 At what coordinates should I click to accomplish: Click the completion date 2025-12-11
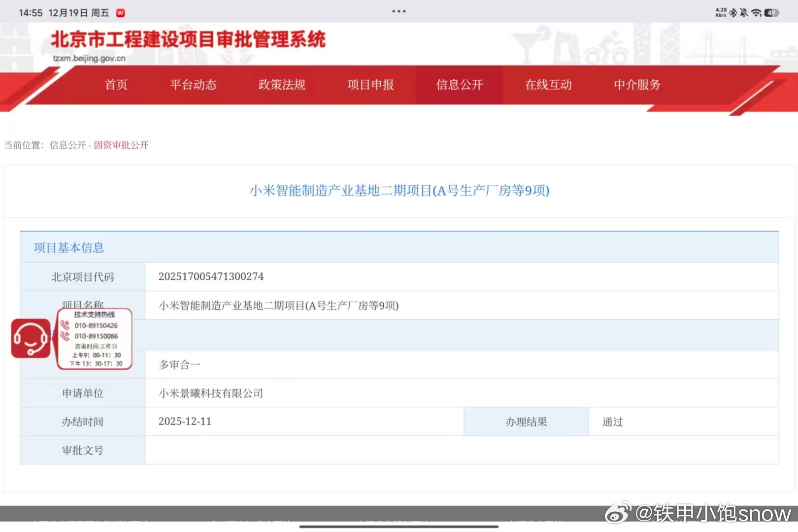click(185, 422)
